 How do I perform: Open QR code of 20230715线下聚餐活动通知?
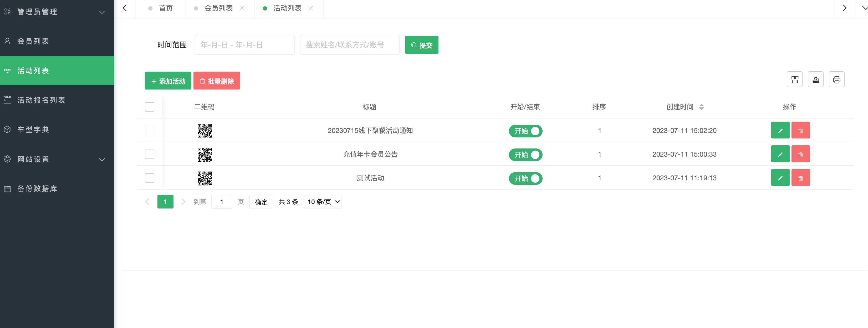pos(205,131)
